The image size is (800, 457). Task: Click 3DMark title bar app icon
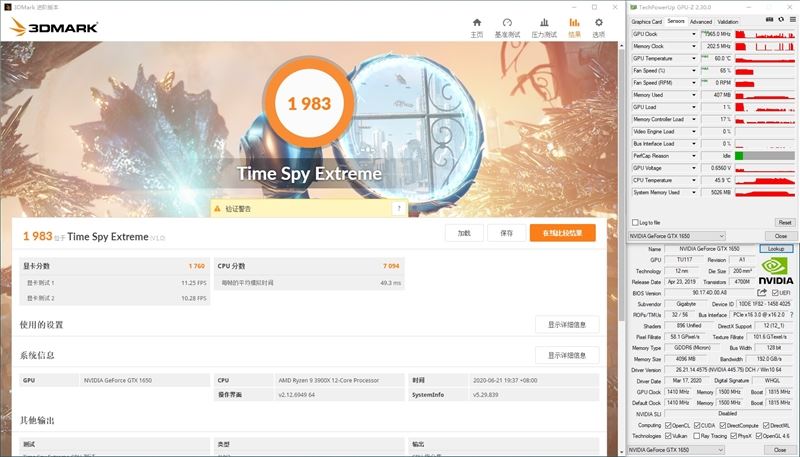[x=7, y=7]
